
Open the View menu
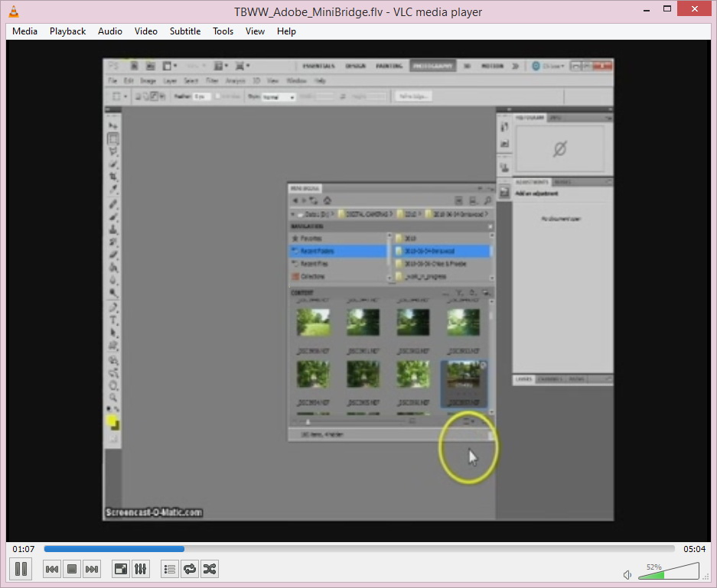point(255,31)
